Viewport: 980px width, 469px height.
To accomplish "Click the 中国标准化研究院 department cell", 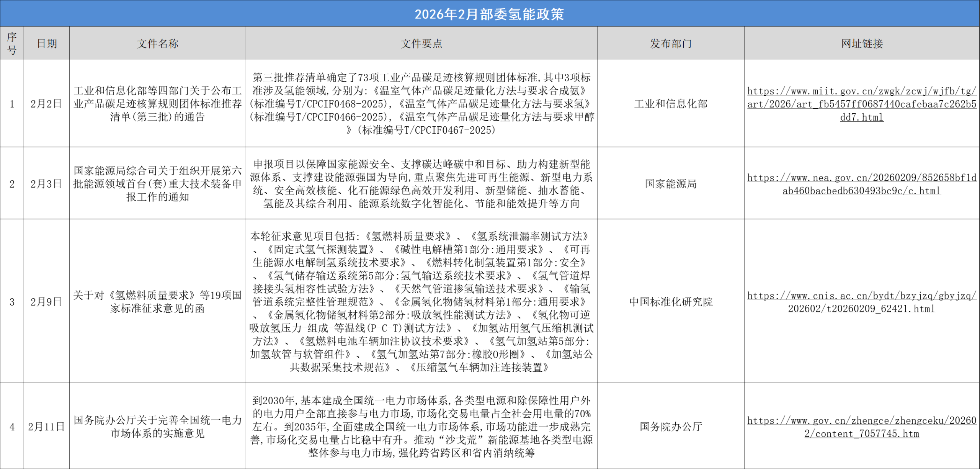I will (x=671, y=302).
